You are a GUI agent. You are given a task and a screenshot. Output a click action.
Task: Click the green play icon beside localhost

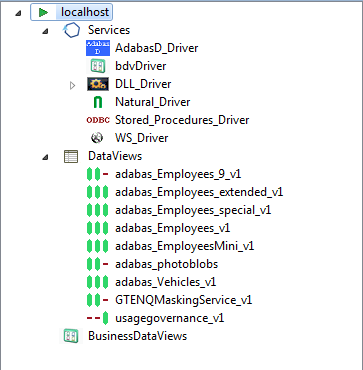click(x=43, y=12)
